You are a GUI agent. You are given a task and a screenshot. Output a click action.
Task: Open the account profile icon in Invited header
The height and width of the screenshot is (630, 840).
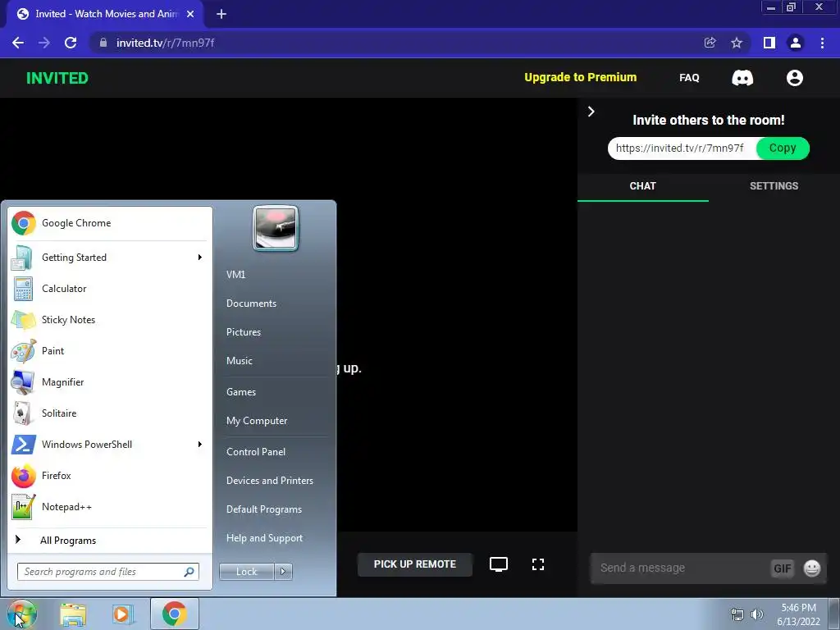pyautogui.click(x=794, y=78)
